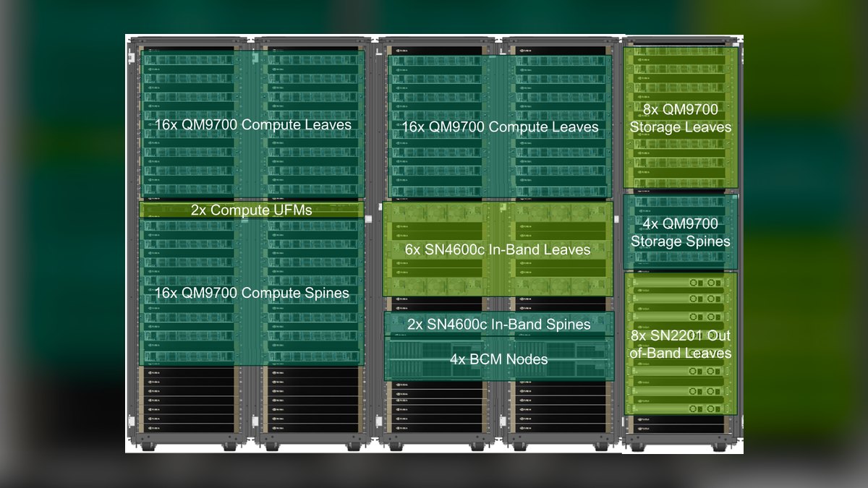This screenshot has height=488, width=868.
Task: Click the '6x SN4600c In-Band Leaves' label
Action: pos(498,250)
